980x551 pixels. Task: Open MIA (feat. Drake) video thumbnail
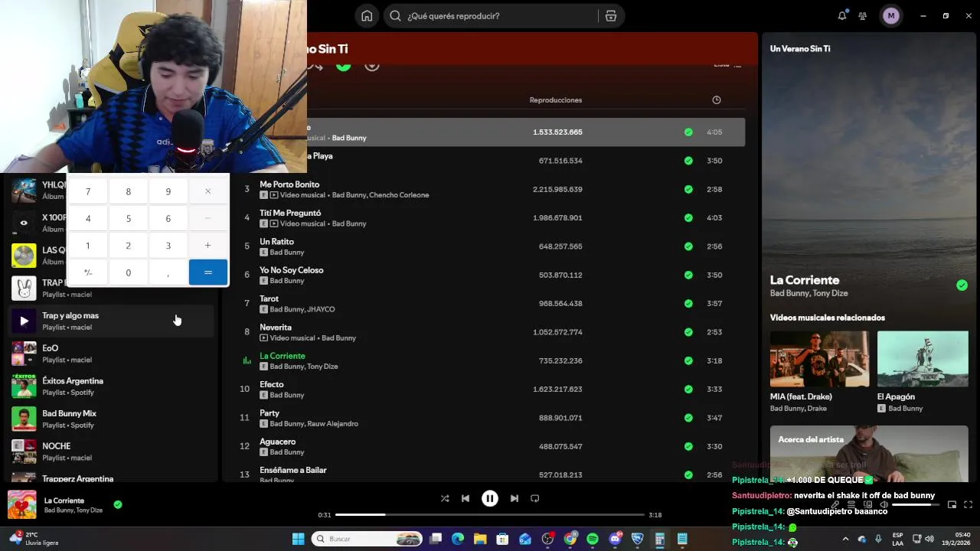[819, 359]
